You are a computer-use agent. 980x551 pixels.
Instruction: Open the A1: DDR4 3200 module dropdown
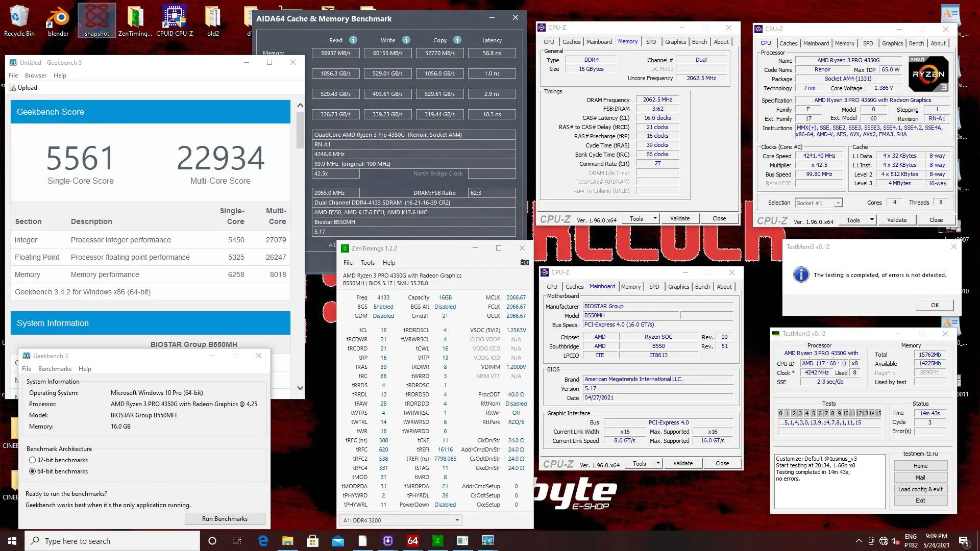401,520
